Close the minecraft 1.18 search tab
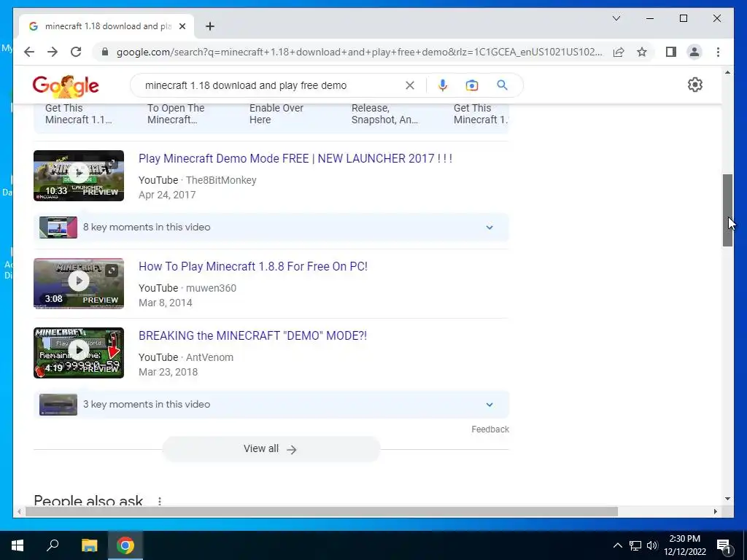 (182, 26)
